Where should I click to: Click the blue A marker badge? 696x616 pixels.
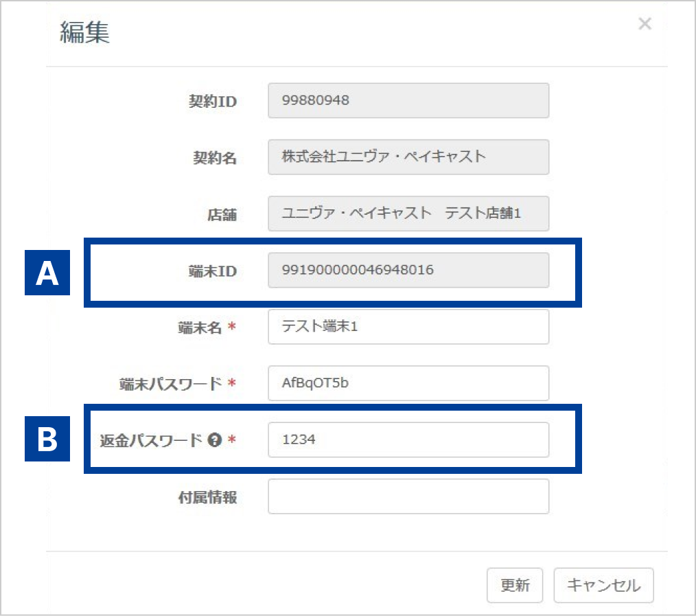tap(47, 273)
